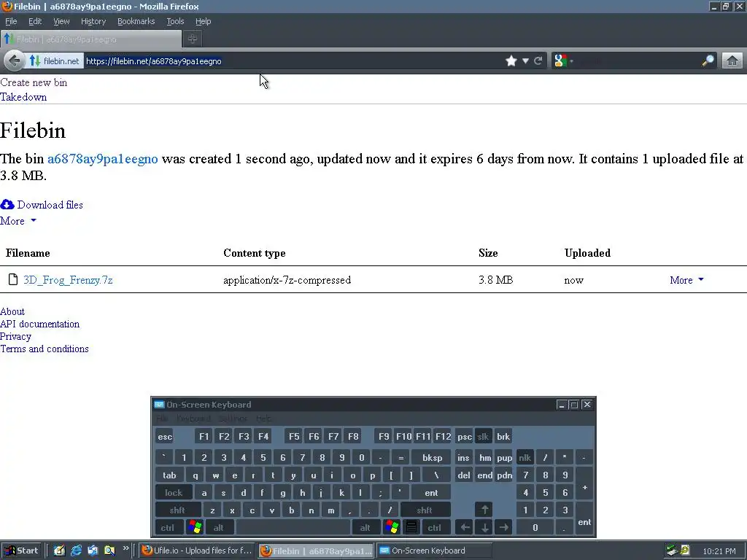Launch Internet Explorer from quick launch
Viewport: 747px width, 560px height.
[76, 551]
